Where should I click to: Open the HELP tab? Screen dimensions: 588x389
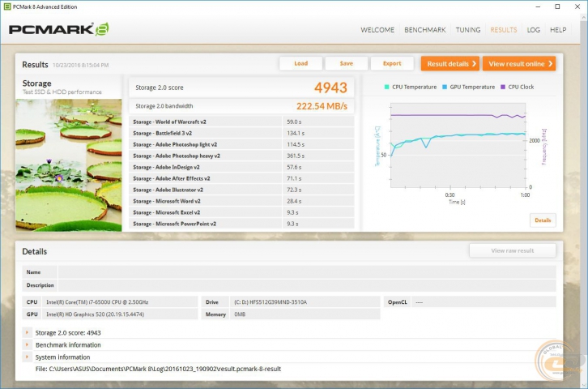(558, 30)
